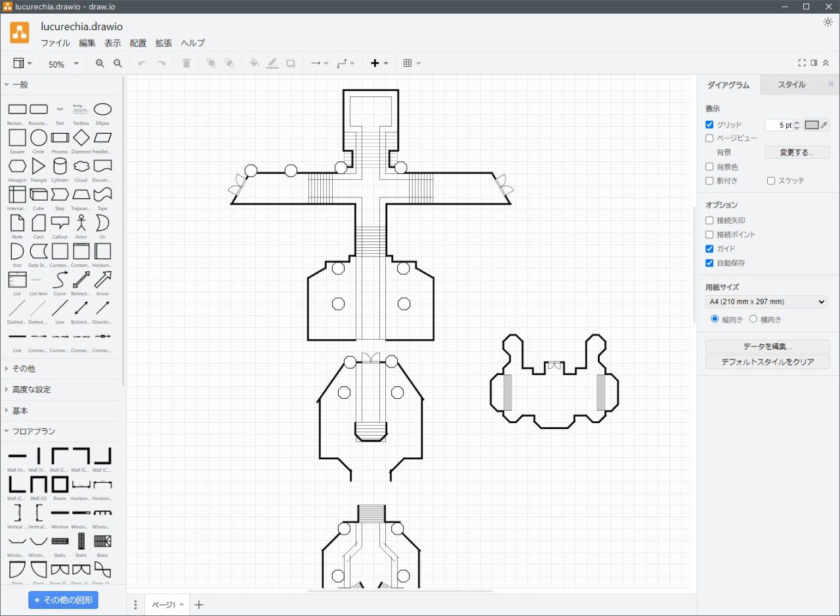Enable the ページビュー checkbox
This screenshot has width=840, height=616.
click(x=709, y=138)
